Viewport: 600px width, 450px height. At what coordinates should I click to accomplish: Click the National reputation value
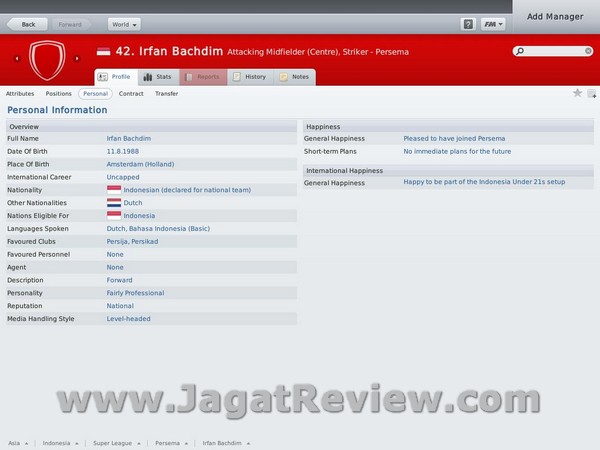120,306
